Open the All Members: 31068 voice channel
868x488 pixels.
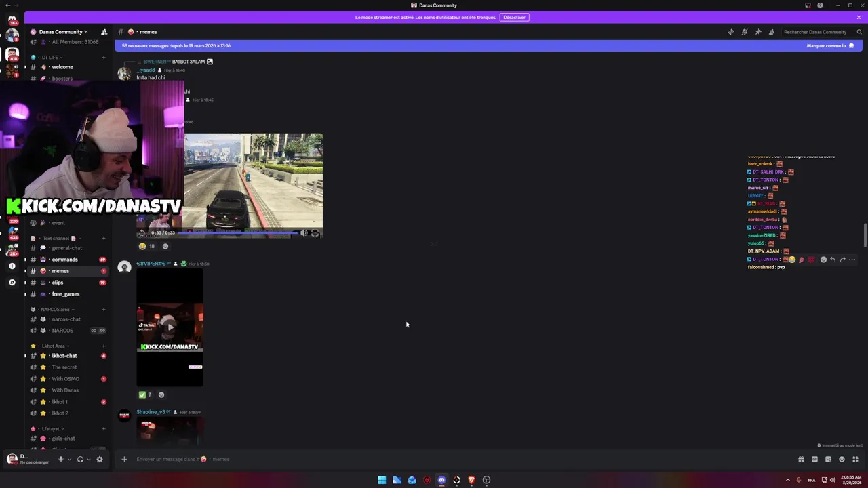click(67, 42)
